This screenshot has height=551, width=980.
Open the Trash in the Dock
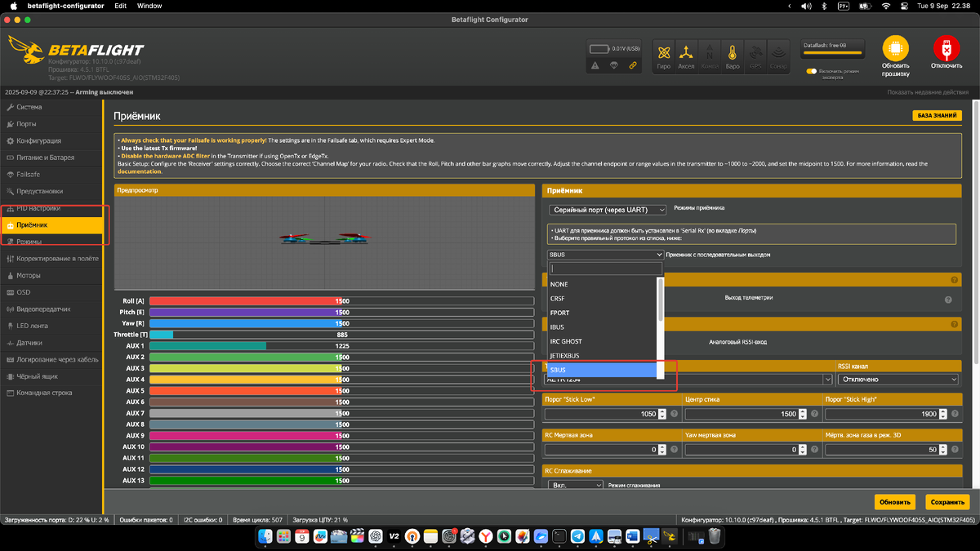(x=714, y=536)
